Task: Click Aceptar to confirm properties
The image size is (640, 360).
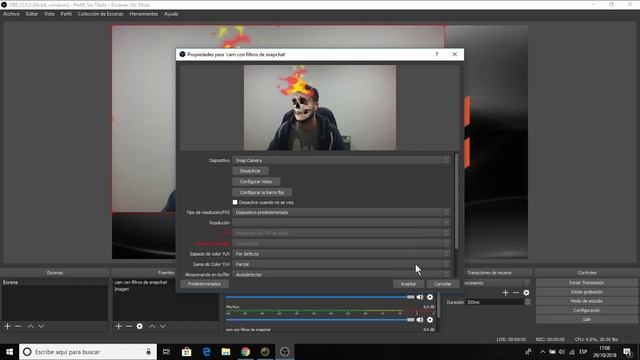Action: 408,284
